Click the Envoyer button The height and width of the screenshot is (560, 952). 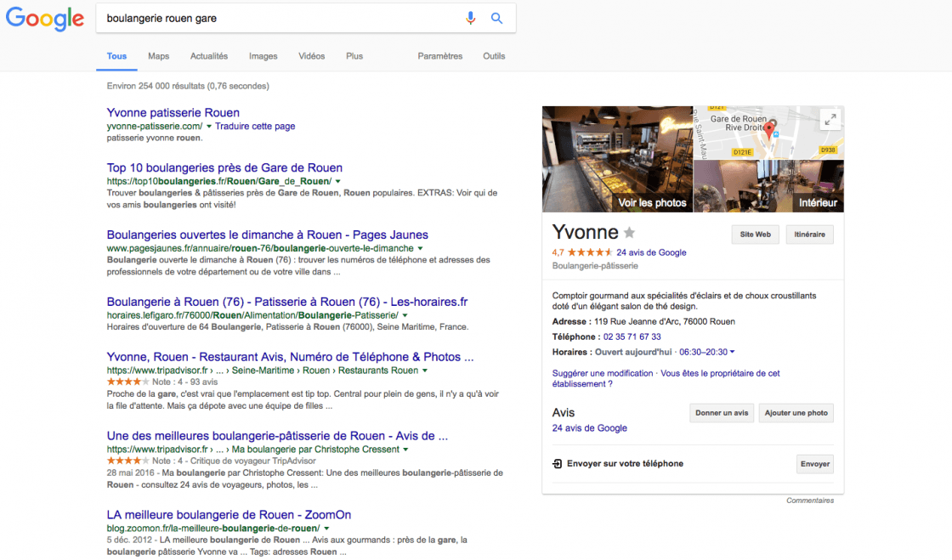pos(815,464)
